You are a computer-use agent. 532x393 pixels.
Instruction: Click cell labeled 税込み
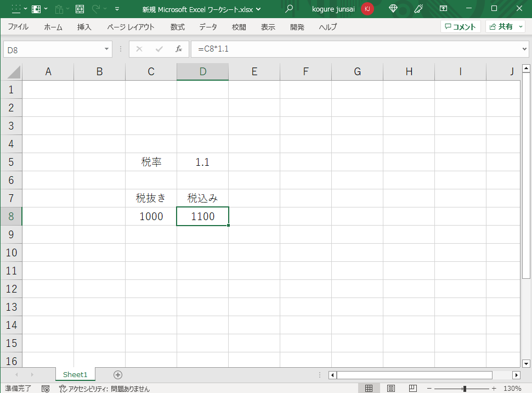(202, 198)
